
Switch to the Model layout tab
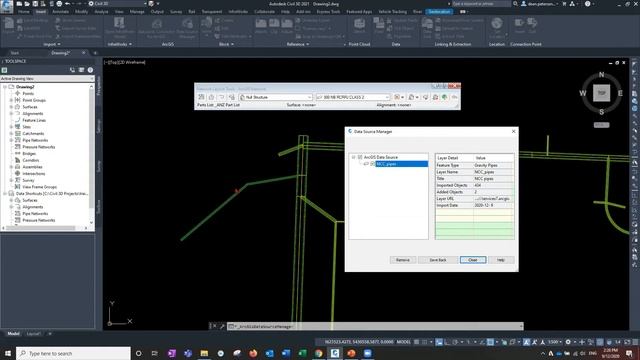click(13, 334)
